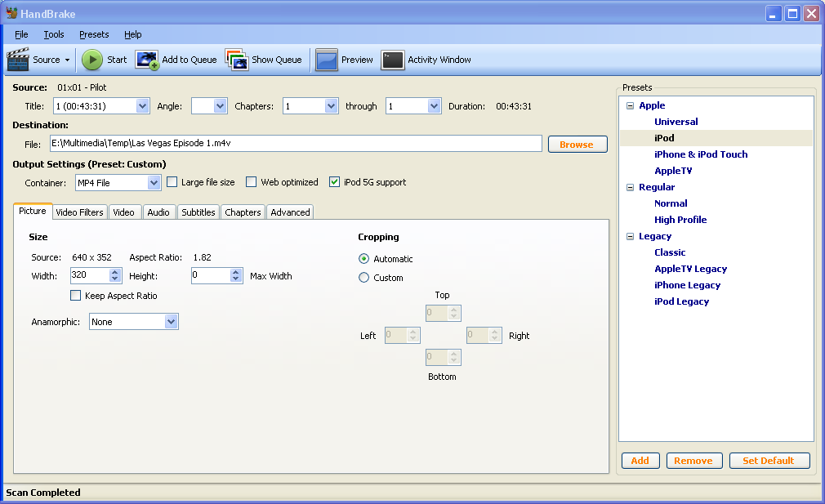
Task: Click the green Start play icon
Action: 92,60
